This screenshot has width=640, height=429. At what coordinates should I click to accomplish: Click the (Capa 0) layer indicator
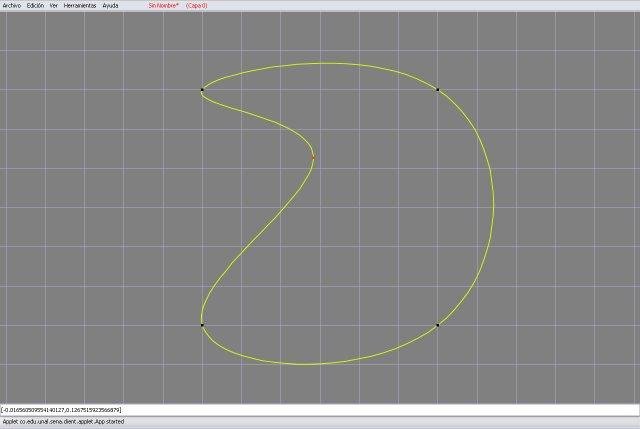click(196, 5)
